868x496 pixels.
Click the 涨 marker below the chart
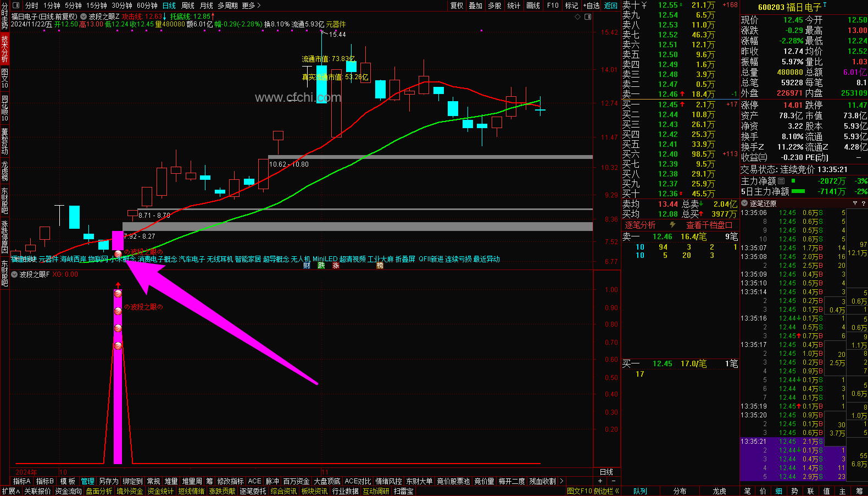336,266
